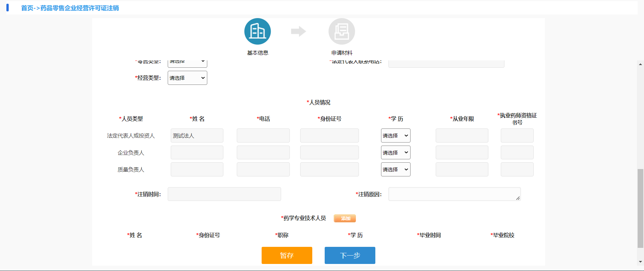The image size is (644, 271).
Task: Click 质量负责人 电话 input field
Action: (x=263, y=169)
